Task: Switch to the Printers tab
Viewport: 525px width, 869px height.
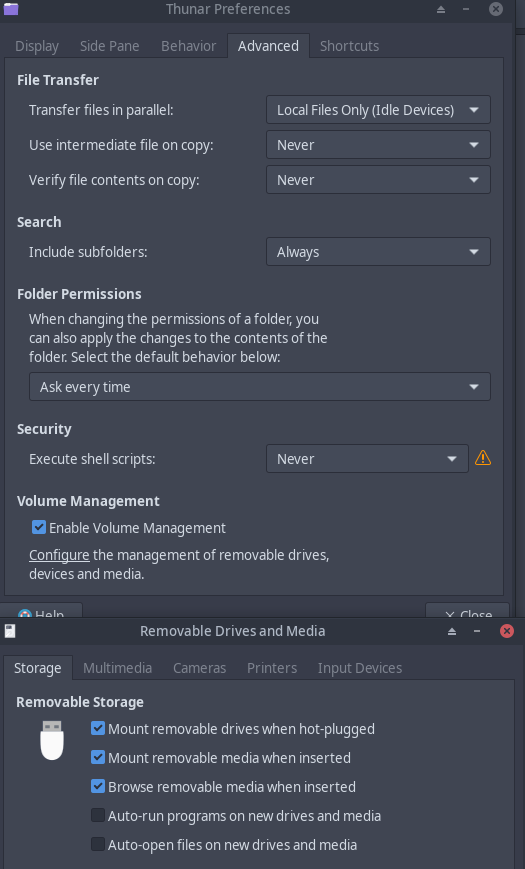Action: 272,668
